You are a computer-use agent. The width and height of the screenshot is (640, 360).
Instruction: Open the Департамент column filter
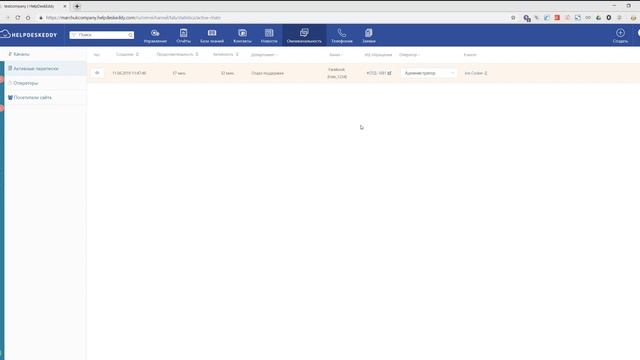click(x=264, y=55)
